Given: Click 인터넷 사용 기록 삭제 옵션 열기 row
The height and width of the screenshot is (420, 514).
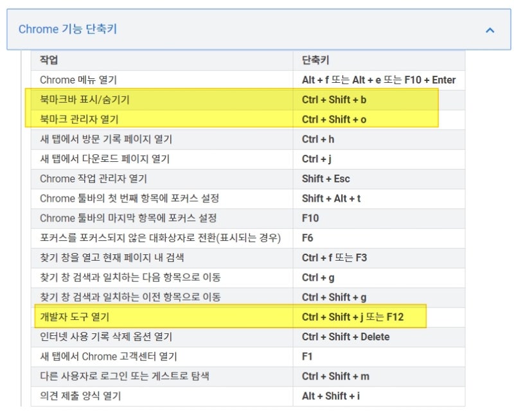Looking at the screenshot, I should [x=248, y=337].
